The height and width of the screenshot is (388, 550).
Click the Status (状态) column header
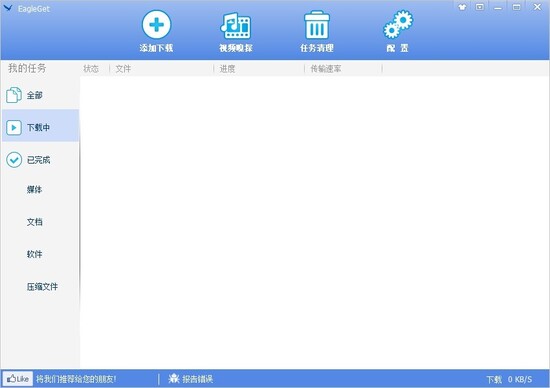(x=91, y=69)
